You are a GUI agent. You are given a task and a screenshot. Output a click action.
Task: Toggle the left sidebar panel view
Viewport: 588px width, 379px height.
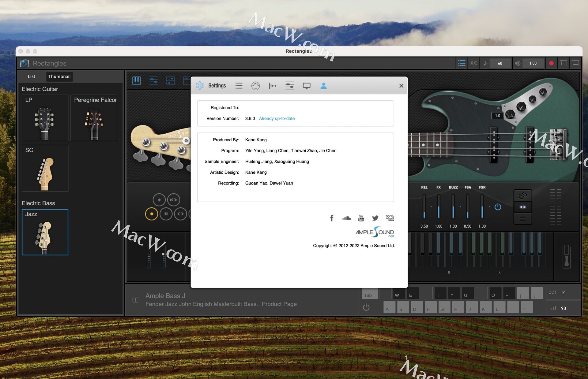pos(563,63)
